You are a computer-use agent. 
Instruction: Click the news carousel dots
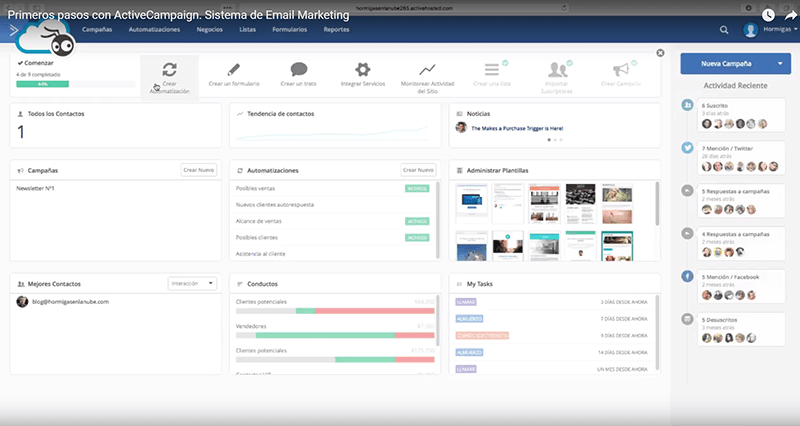[555, 140]
